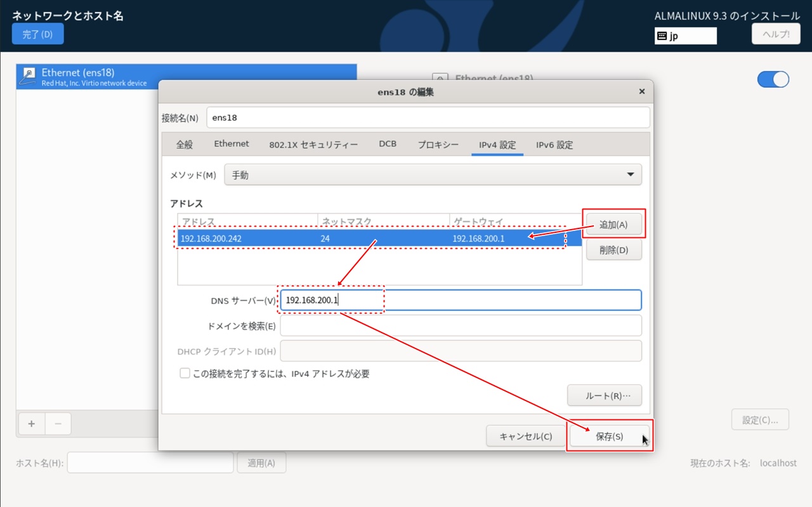812x507 pixels.
Task: Click the jp keyboard layout indicator
Action: (685, 36)
